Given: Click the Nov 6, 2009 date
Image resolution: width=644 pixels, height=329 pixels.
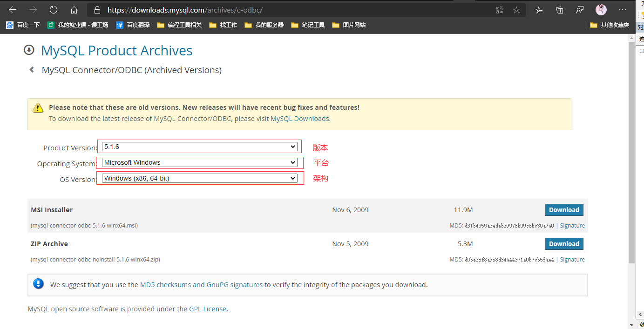Looking at the screenshot, I should pyautogui.click(x=350, y=210).
